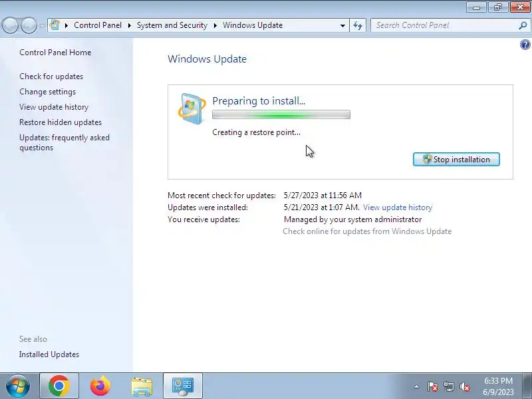Go back with the Back arrow button
Image resolution: width=532 pixels, height=399 pixels.
tap(10, 25)
